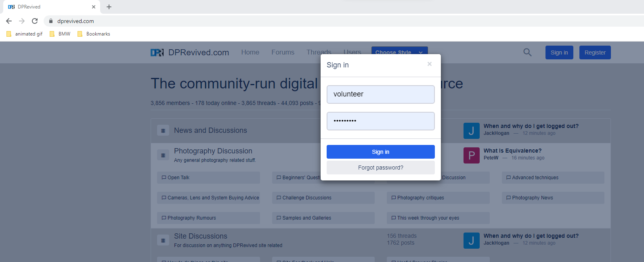Click the browser forward arrow
This screenshot has height=262, width=644.
22,21
